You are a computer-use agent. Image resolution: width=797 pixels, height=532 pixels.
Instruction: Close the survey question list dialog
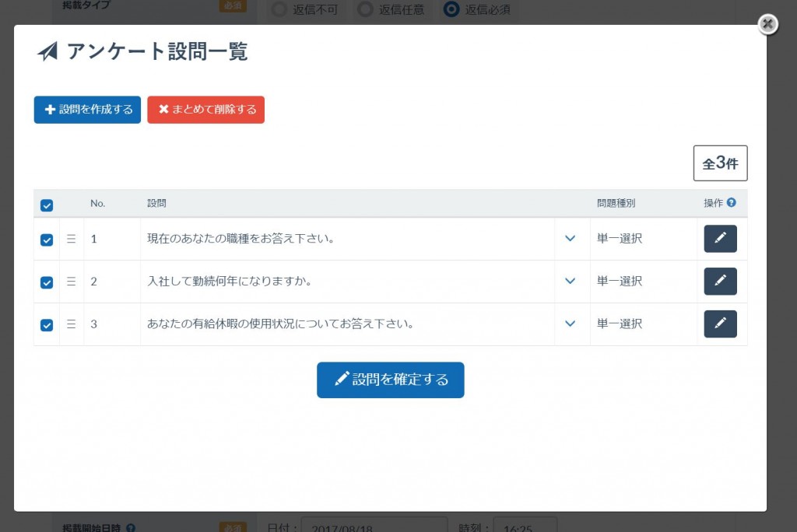click(x=768, y=24)
